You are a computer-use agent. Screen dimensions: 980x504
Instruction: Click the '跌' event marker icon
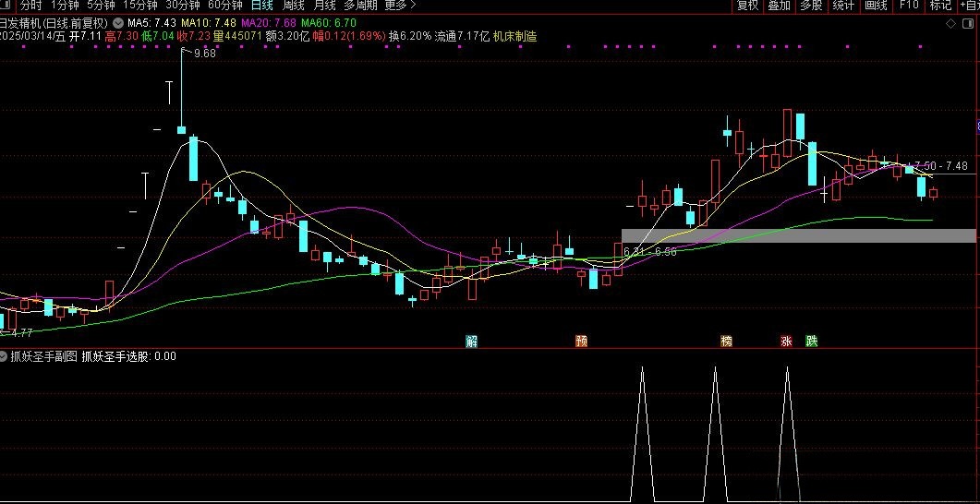(x=811, y=341)
